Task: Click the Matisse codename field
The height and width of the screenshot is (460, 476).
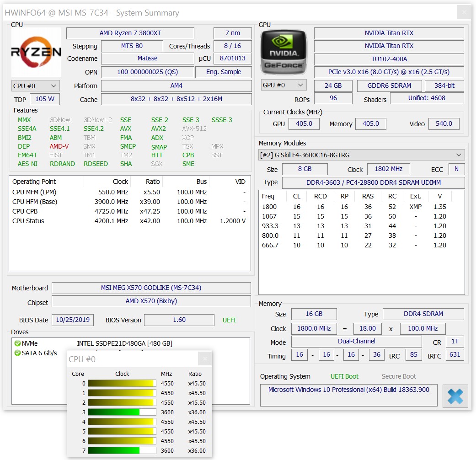Action: 148,59
